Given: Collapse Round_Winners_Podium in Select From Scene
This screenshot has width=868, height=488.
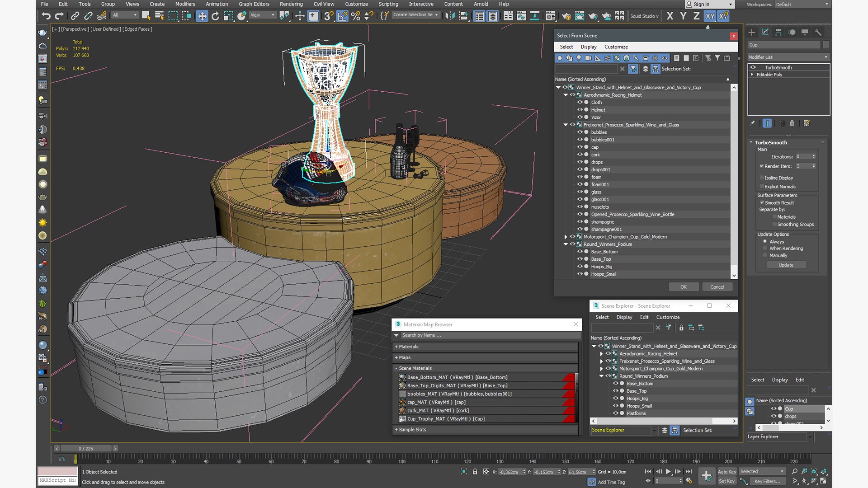Looking at the screenshot, I should click(566, 244).
